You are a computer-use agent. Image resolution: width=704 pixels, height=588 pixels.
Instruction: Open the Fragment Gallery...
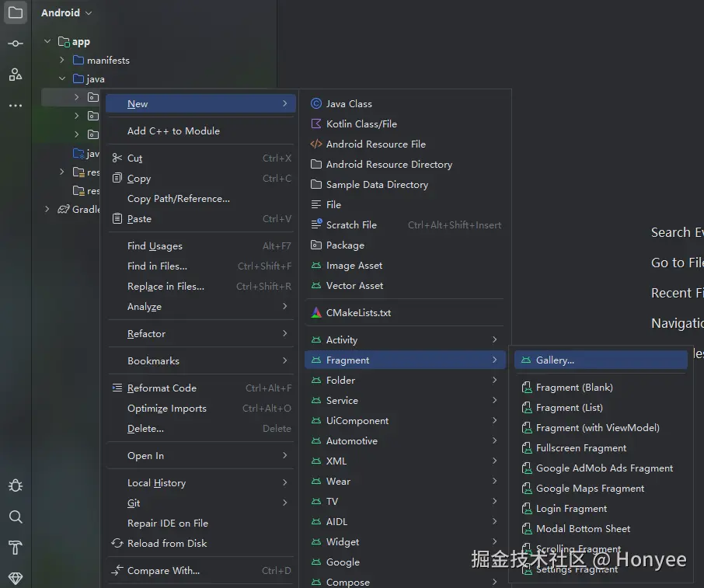coord(601,360)
